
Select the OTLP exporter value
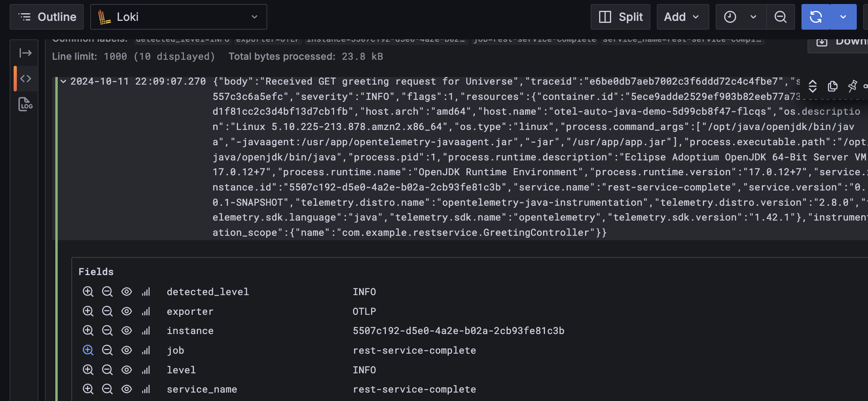coord(364,312)
